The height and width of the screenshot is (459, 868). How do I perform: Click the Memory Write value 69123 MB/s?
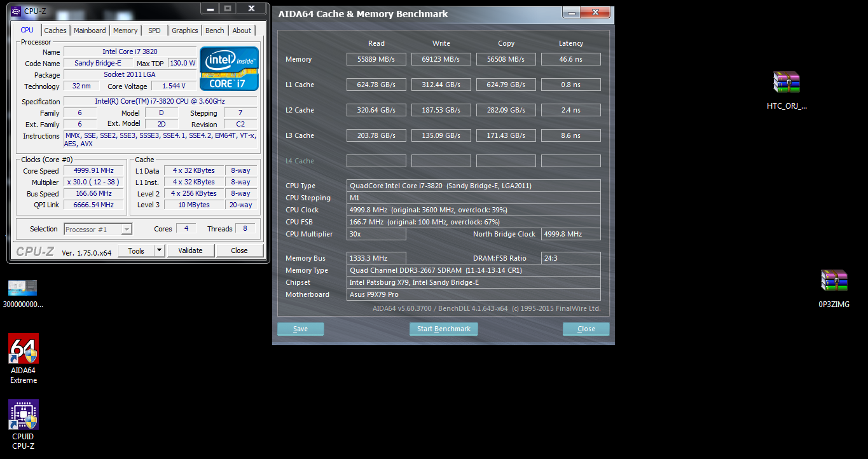[x=441, y=59]
